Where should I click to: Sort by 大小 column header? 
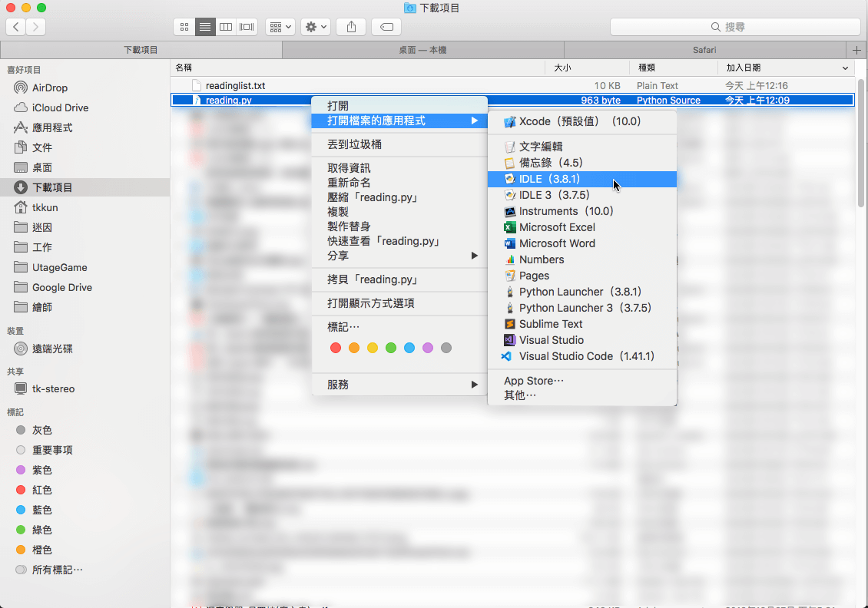[x=588, y=68]
